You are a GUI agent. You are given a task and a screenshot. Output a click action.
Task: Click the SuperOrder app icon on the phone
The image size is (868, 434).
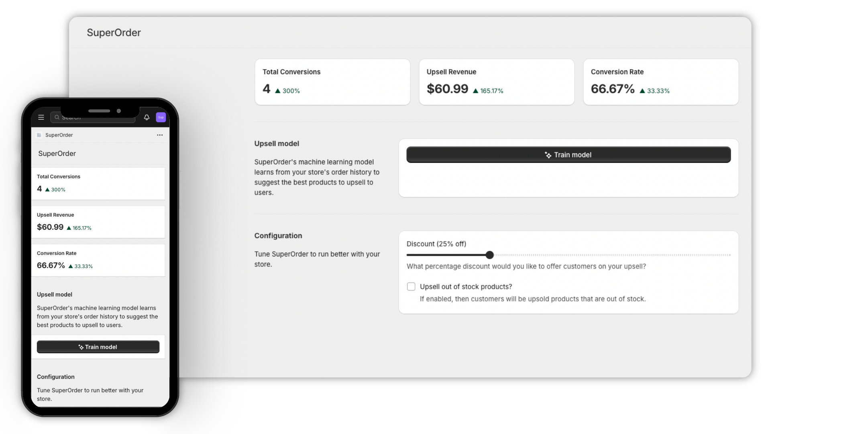point(39,135)
